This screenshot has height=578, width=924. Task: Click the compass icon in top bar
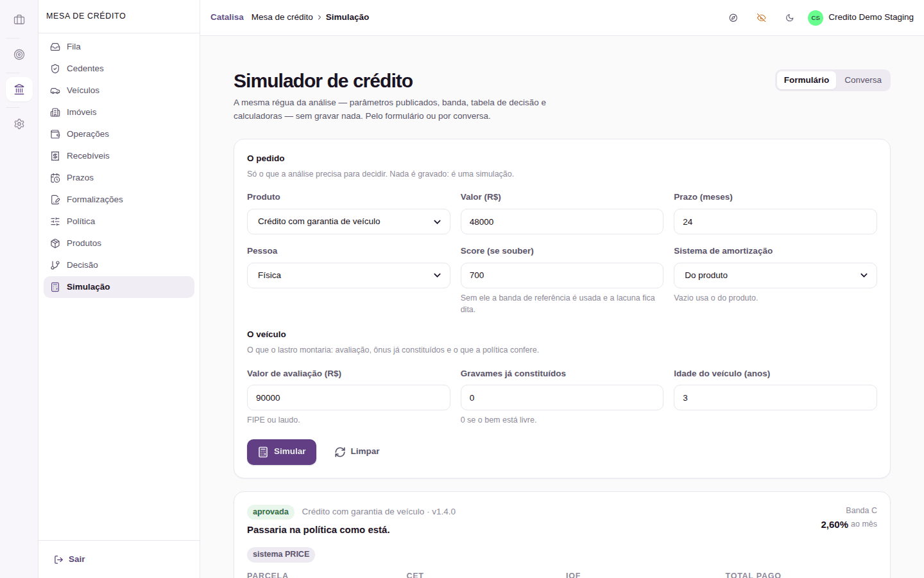pyautogui.click(x=733, y=18)
